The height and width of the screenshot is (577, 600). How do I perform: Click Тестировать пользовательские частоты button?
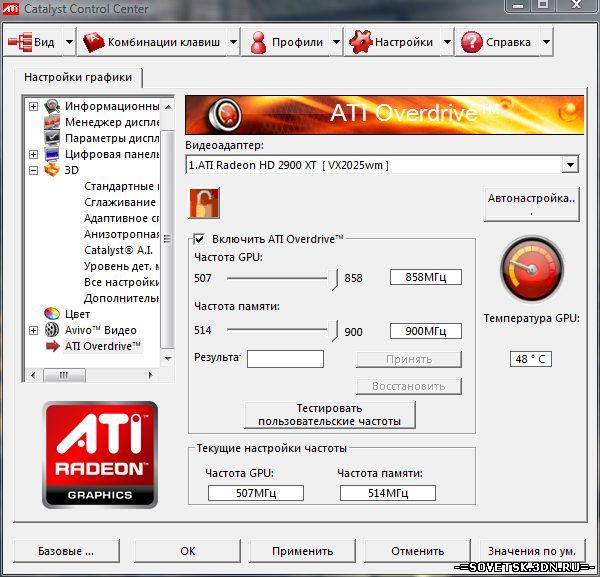[x=329, y=415]
